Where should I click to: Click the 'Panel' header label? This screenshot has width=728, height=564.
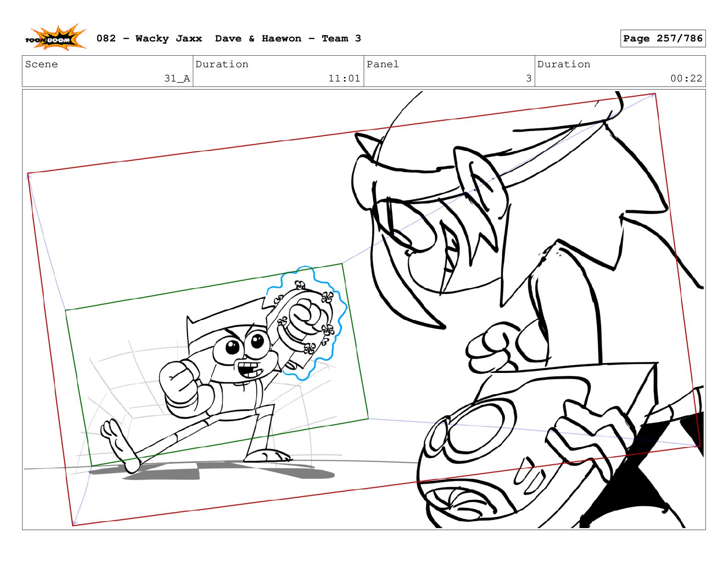click(383, 64)
